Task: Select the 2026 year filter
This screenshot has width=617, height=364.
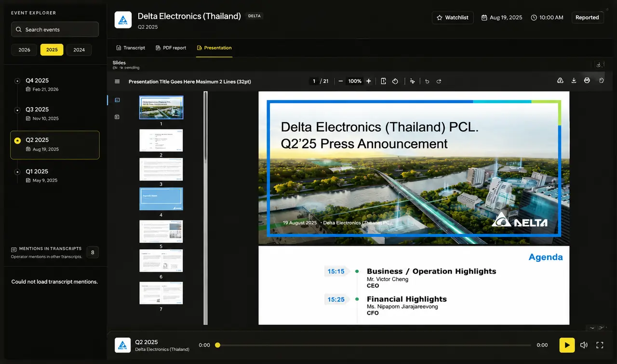Action: (24, 50)
